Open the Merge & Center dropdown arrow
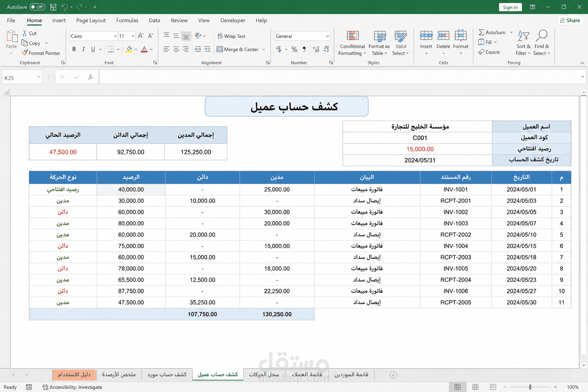 (264, 49)
